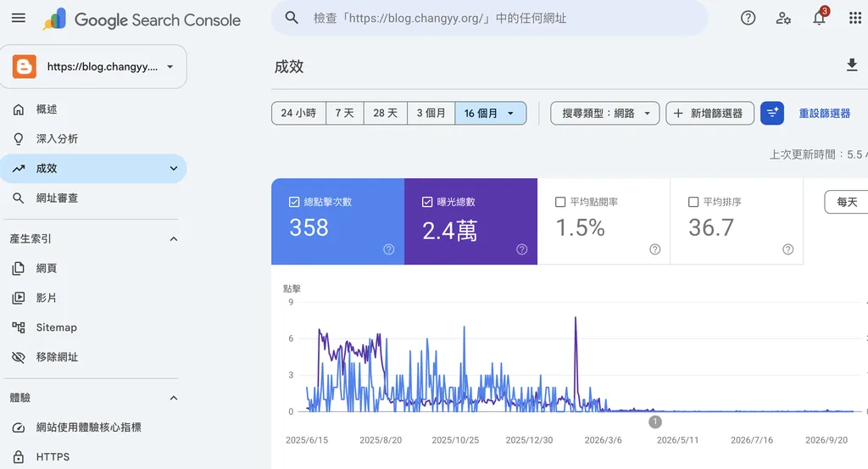Click the 重設篩選器 link
This screenshot has height=469, width=868.
click(824, 114)
